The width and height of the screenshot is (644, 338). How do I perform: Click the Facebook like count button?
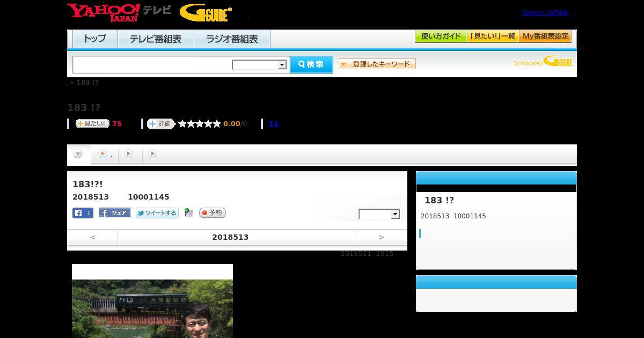[83, 213]
